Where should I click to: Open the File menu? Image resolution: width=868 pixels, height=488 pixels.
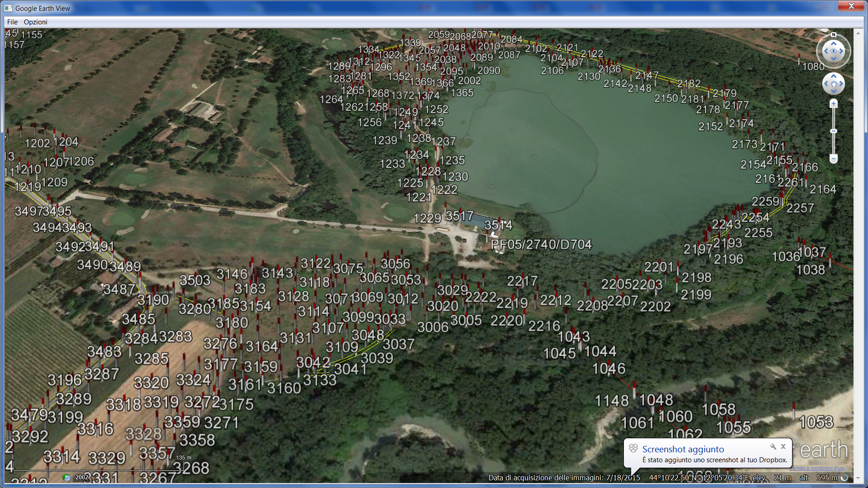point(12,22)
